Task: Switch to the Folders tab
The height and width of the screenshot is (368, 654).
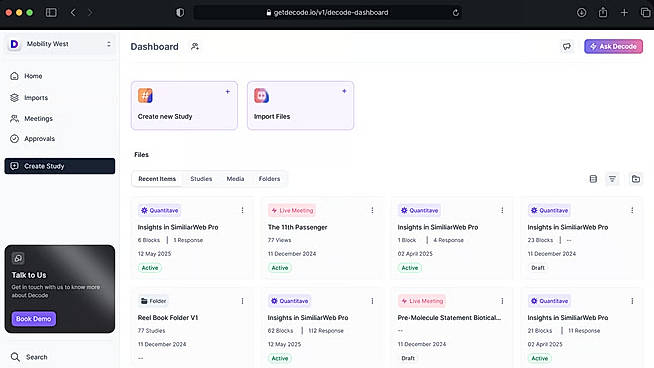Action: (269, 179)
